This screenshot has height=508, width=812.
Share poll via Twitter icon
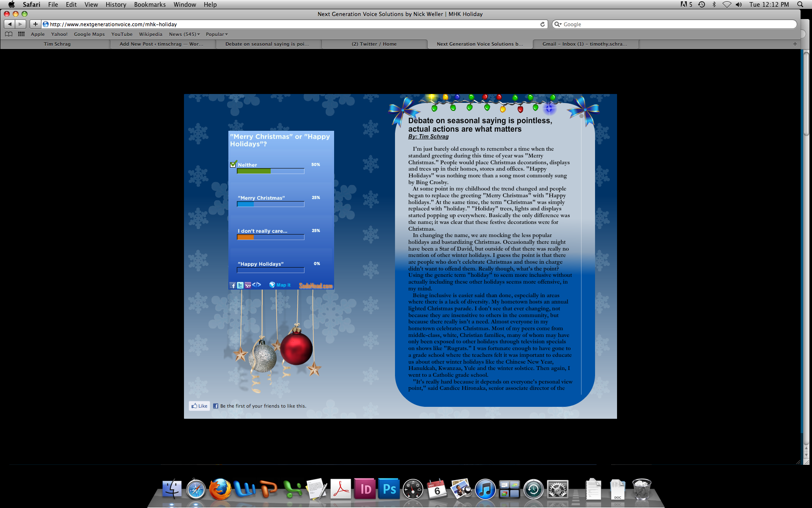pyautogui.click(x=240, y=286)
